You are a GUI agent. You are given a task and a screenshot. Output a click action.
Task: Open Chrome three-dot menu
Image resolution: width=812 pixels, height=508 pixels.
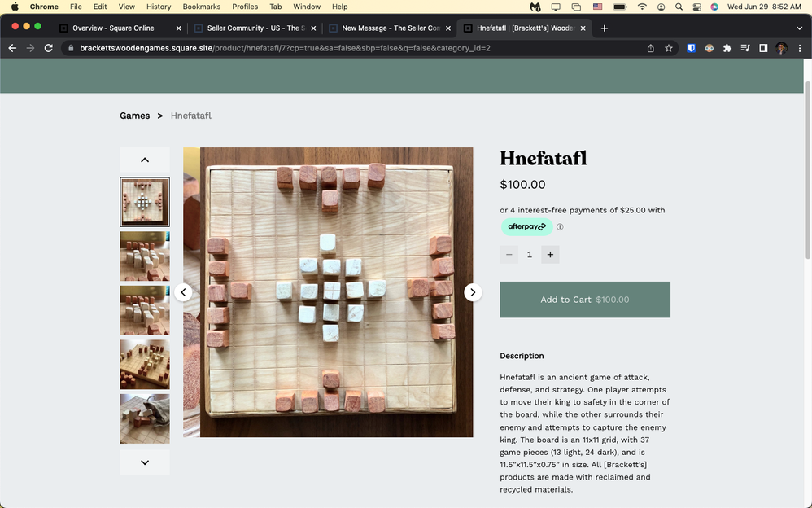coord(800,48)
